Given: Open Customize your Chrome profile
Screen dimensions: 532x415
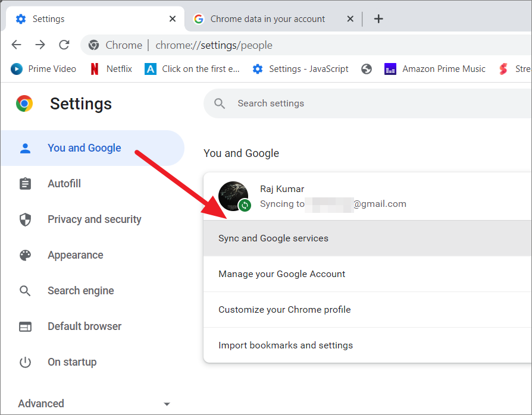Looking at the screenshot, I should (x=368, y=310).
